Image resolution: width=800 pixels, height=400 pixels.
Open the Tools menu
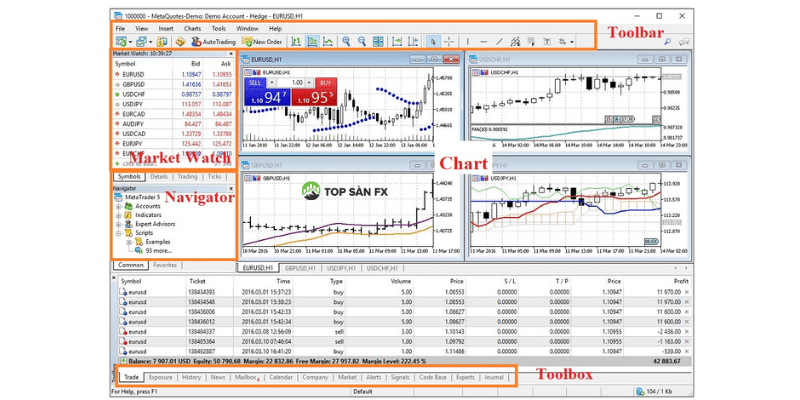[x=219, y=29]
